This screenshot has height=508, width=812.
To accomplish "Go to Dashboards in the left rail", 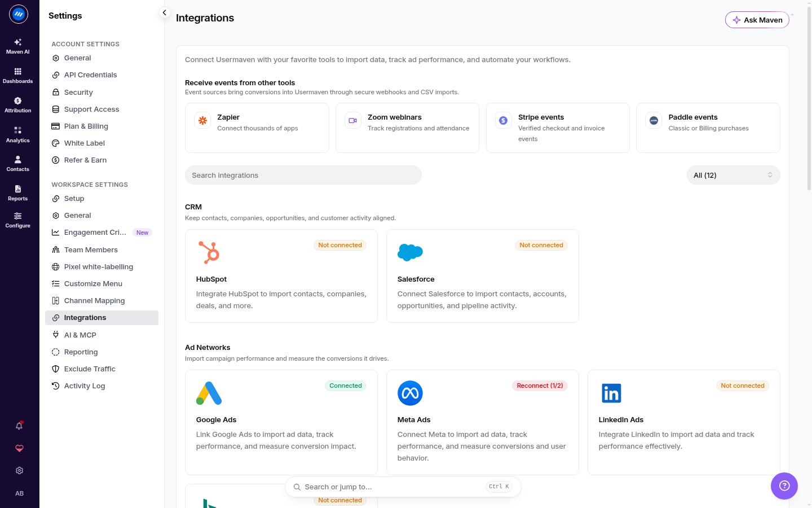I will pyautogui.click(x=18, y=76).
